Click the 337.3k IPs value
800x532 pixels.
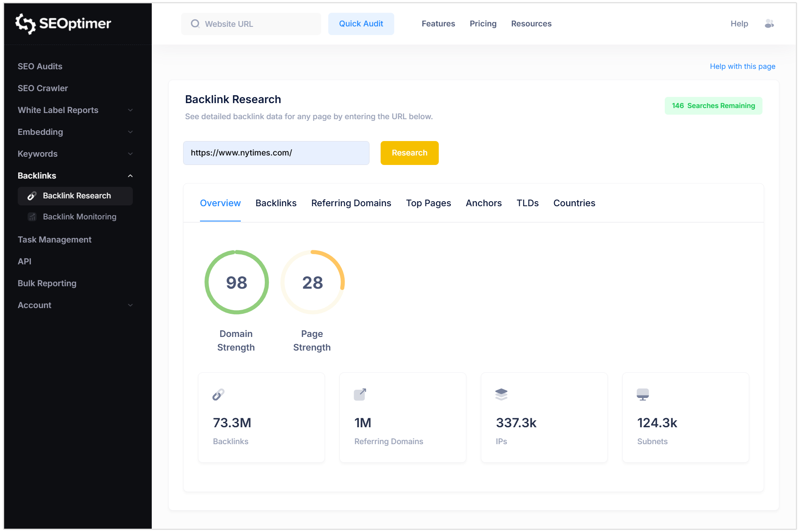click(x=516, y=423)
